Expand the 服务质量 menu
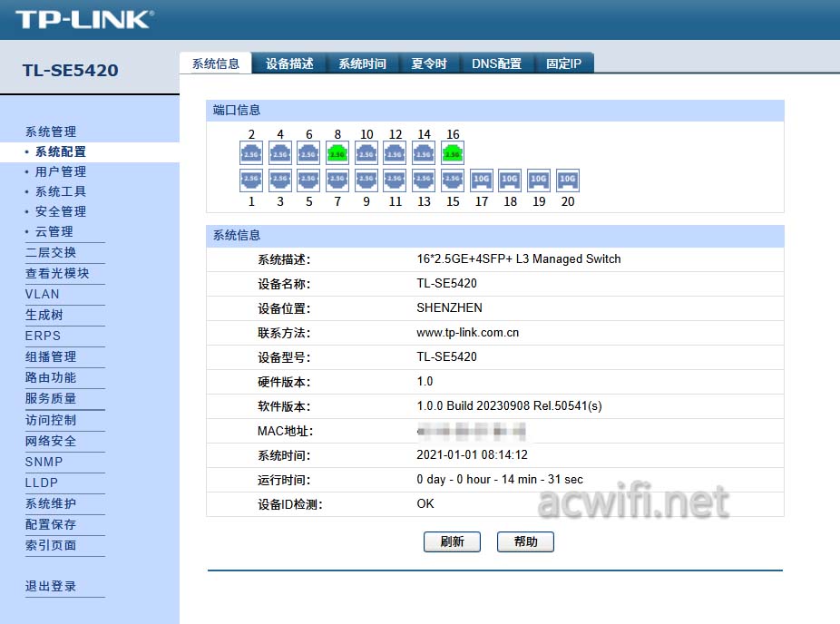 coord(51,398)
